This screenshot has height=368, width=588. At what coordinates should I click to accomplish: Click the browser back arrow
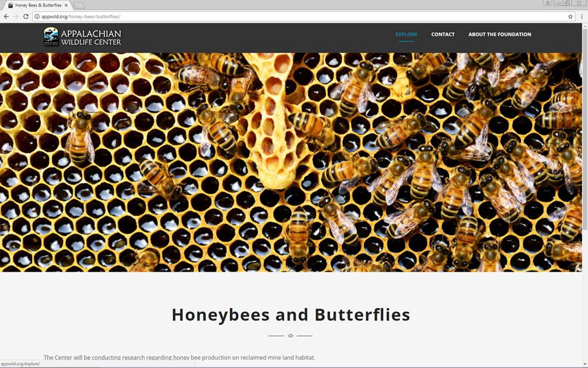(x=6, y=17)
